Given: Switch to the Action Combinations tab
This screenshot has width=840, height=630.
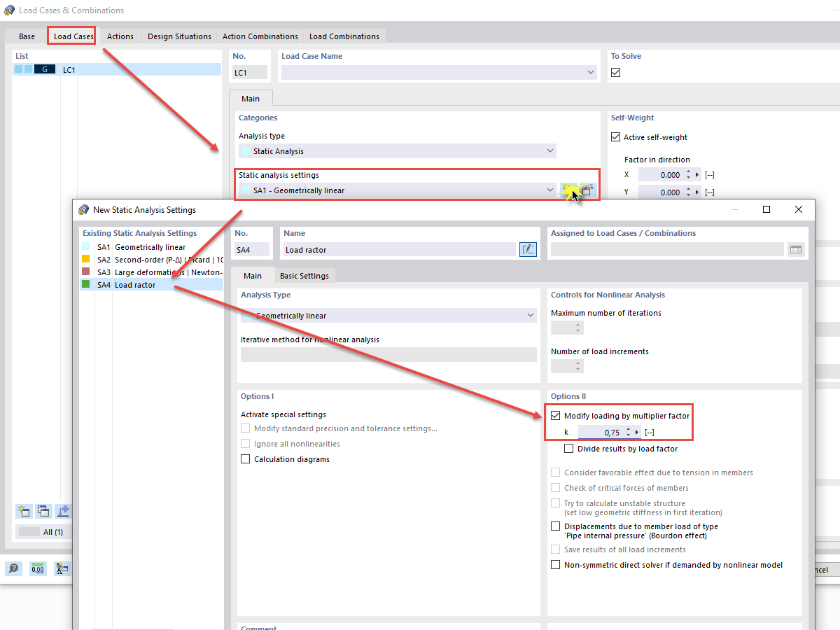Looking at the screenshot, I should [x=260, y=36].
